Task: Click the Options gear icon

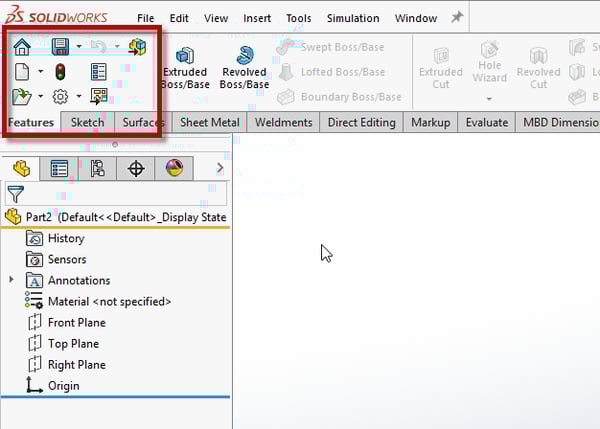Action: tap(60, 96)
